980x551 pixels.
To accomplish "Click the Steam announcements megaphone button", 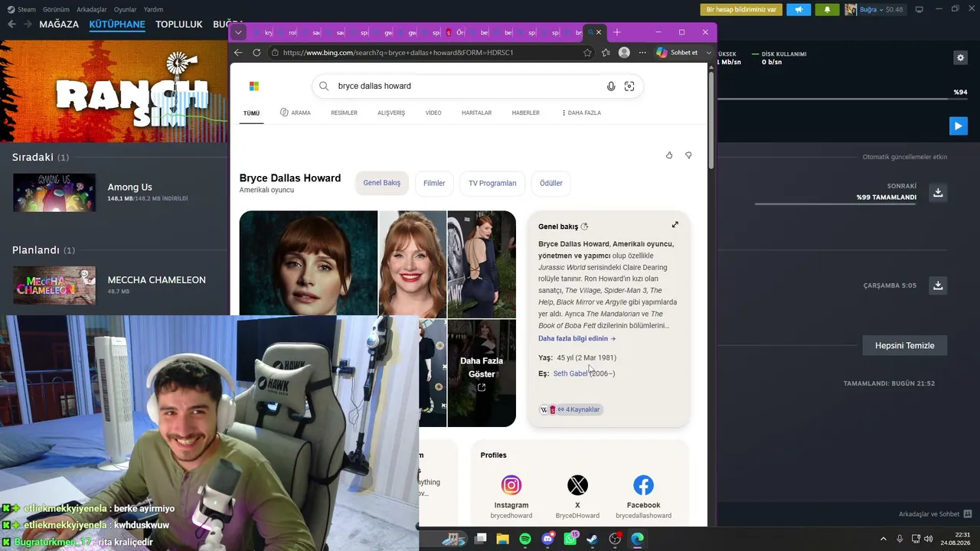I will pyautogui.click(x=799, y=9).
